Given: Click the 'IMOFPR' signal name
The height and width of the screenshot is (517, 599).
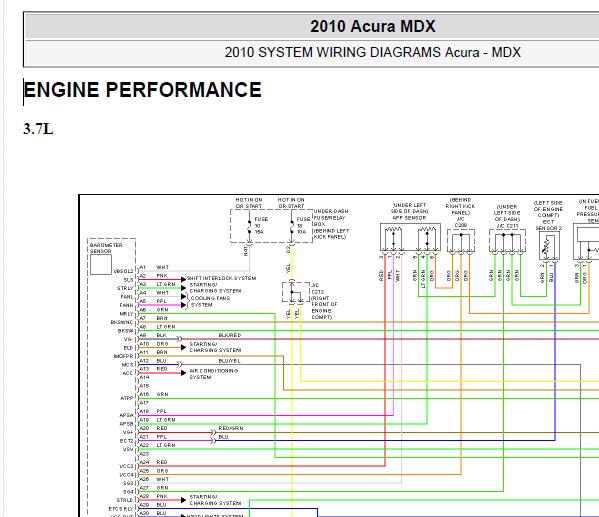Looking at the screenshot, I should 123,356.
